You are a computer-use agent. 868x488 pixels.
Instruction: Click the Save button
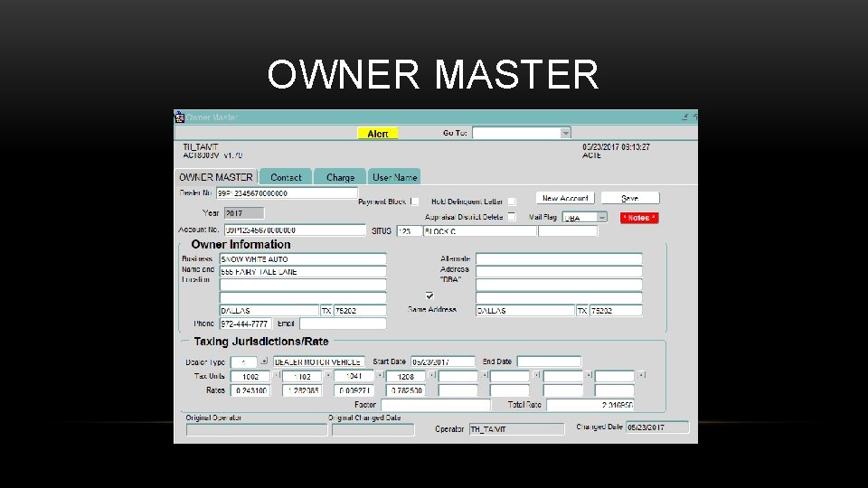tap(630, 198)
